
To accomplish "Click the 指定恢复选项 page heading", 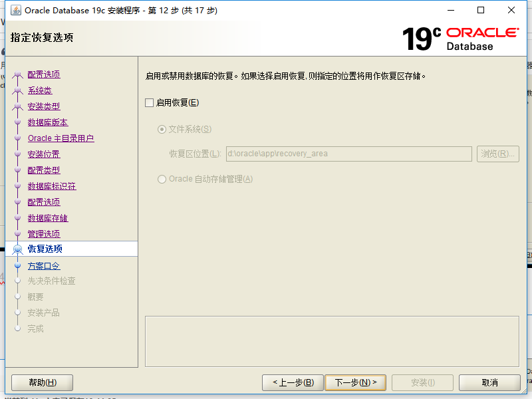I will [x=42, y=37].
